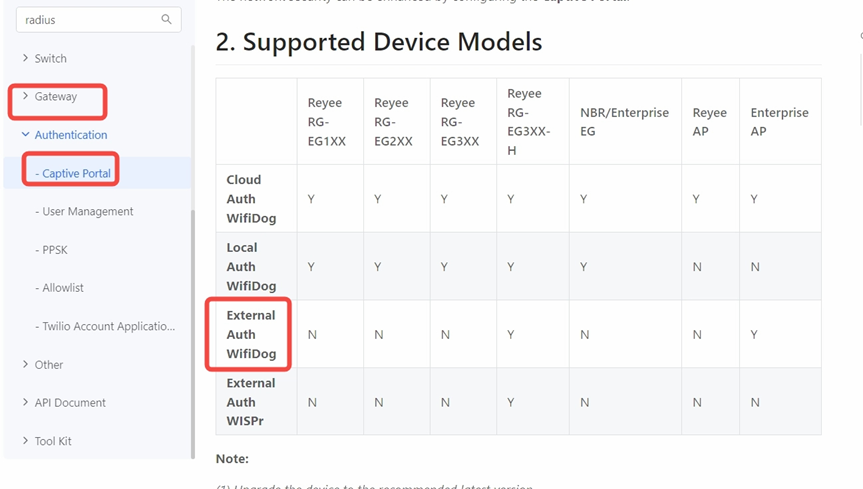This screenshot has width=863, height=489.
Task: Select PPSK in sidebar
Action: (51, 250)
